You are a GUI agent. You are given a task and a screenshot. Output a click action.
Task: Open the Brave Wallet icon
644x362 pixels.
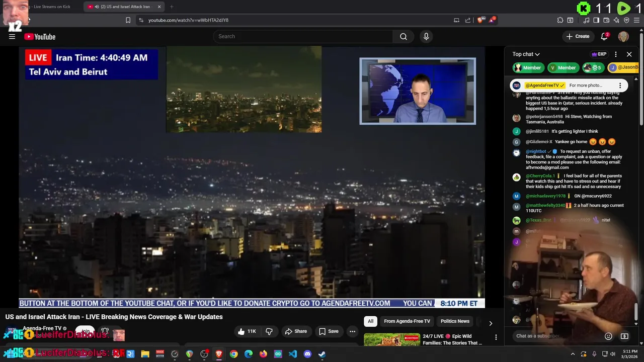606,20
